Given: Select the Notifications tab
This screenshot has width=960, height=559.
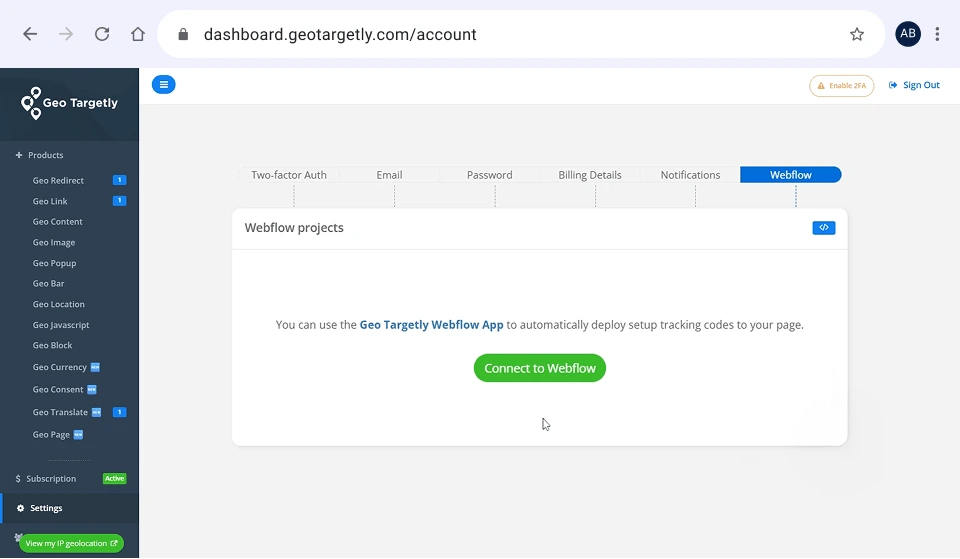Looking at the screenshot, I should point(690,175).
